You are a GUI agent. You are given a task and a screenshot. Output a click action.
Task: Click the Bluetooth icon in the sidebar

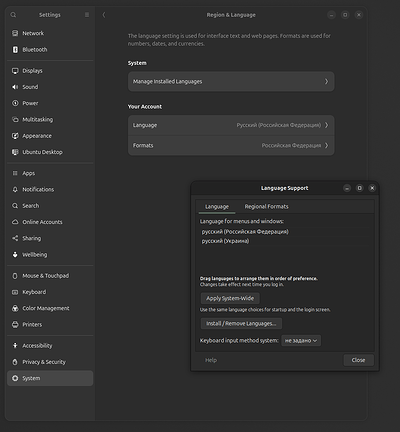(15, 49)
